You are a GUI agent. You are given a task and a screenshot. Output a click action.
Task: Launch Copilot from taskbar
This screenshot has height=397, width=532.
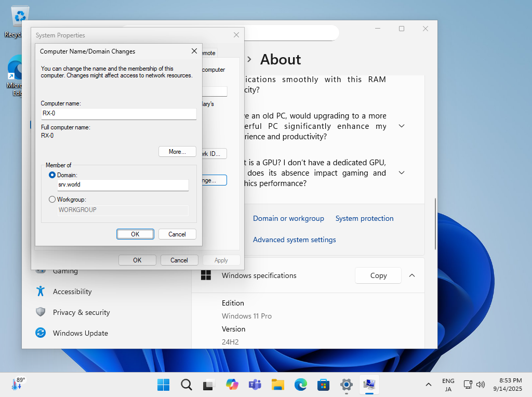pyautogui.click(x=232, y=385)
